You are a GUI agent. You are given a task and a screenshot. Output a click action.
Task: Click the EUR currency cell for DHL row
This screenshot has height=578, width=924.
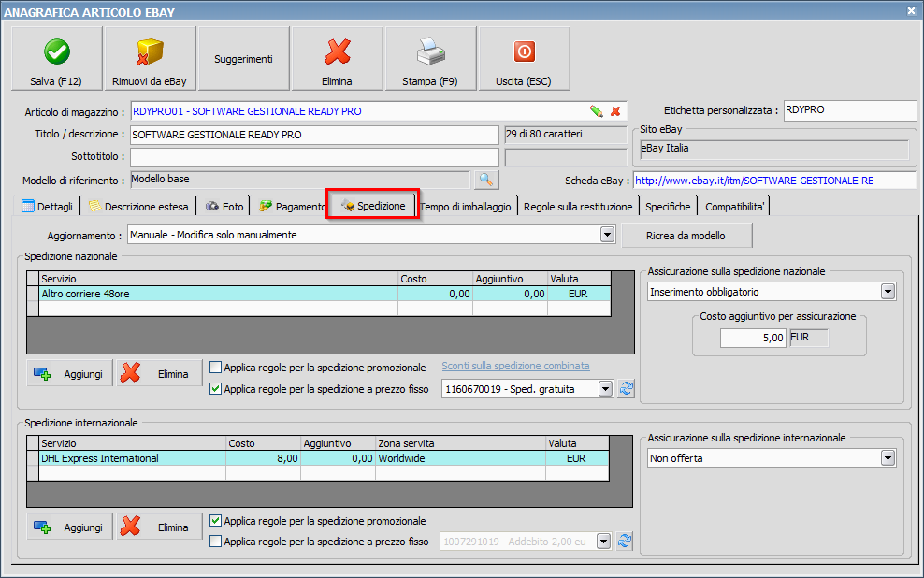578,458
